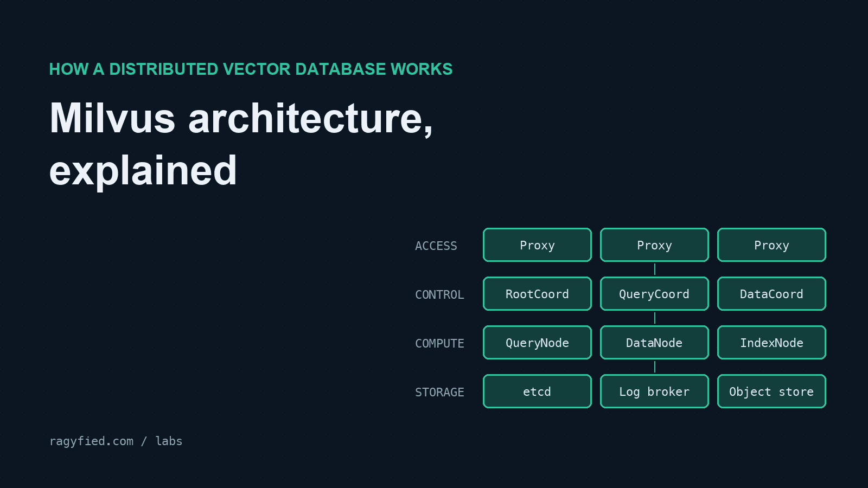The image size is (868, 488).
Task: Select the DataNode box
Action: pos(654,343)
